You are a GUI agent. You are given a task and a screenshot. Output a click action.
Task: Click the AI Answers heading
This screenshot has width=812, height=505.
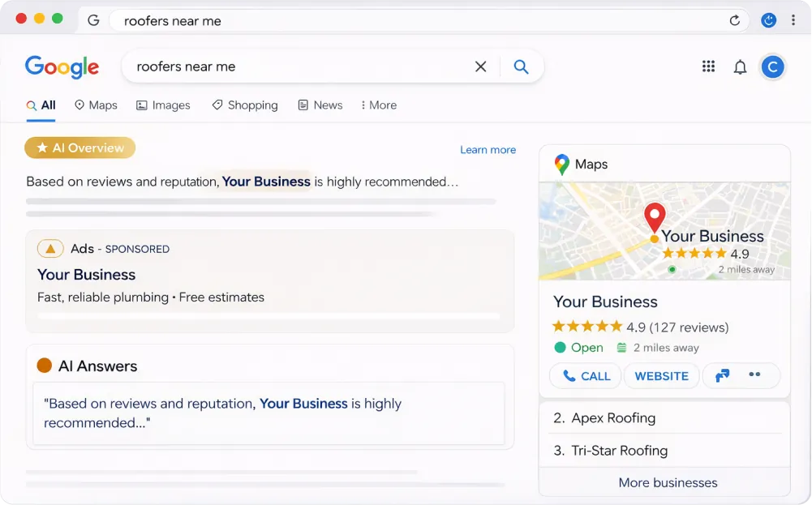click(x=98, y=366)
